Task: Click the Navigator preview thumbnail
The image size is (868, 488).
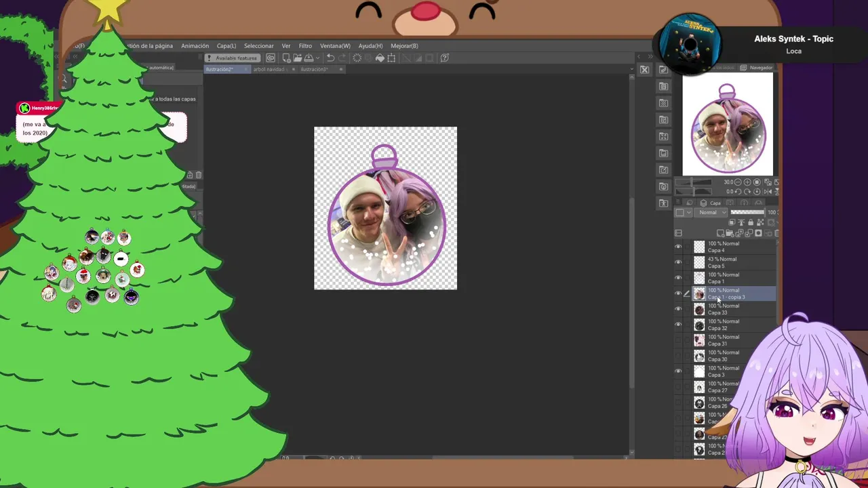Action: coord(727,123)
